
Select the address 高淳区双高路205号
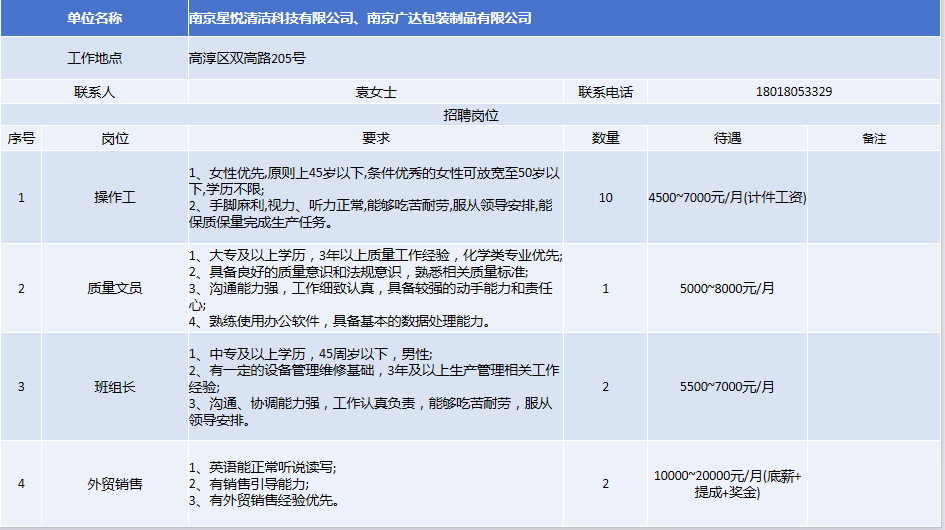[x=247, y=58]
